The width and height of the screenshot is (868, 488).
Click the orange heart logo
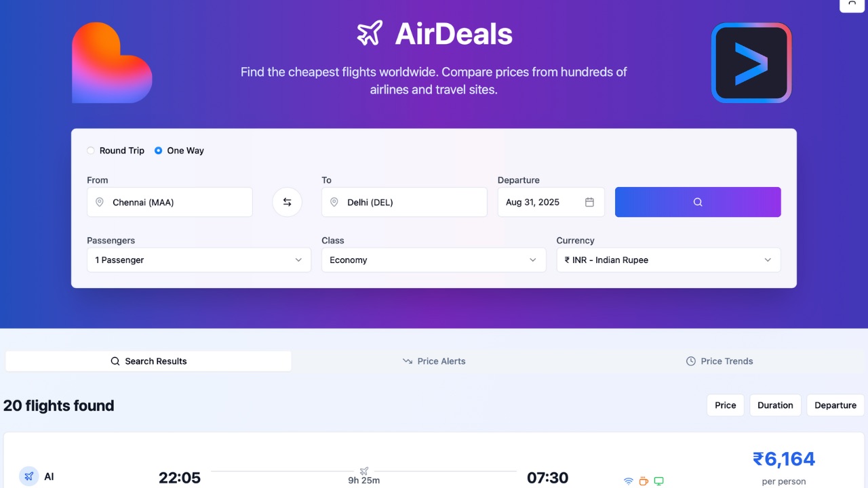coord(112,63)
